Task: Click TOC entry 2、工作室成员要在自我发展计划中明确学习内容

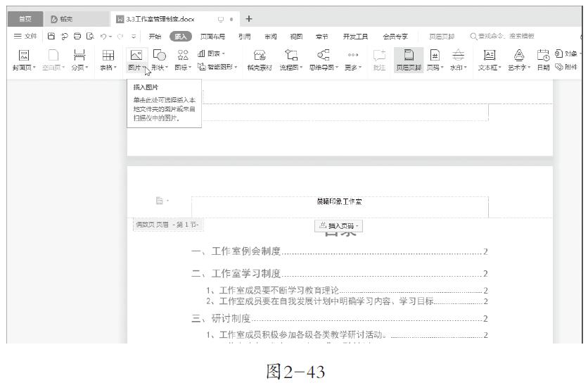Action: click(x=347, y=301)
